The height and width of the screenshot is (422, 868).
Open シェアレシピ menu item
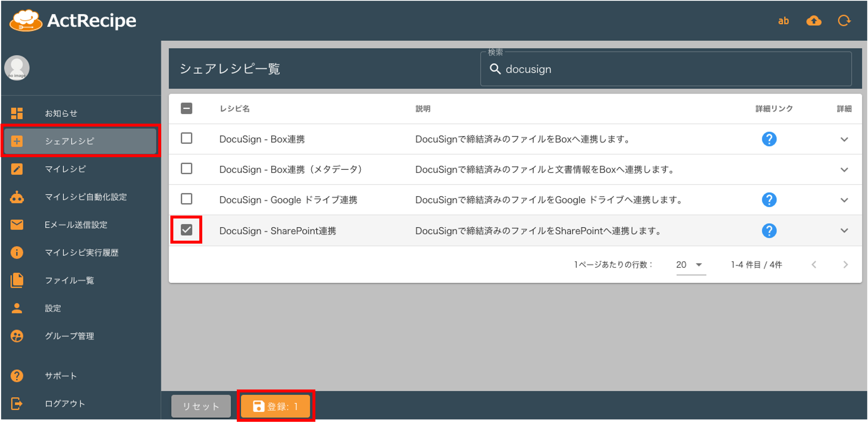point(80,141)
